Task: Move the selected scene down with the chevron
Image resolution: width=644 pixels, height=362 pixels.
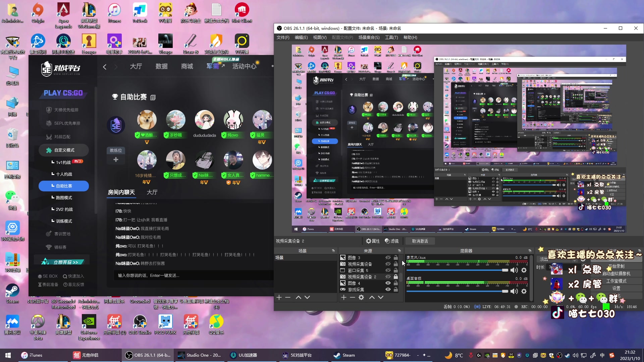Action: click(x=307, y=297)
